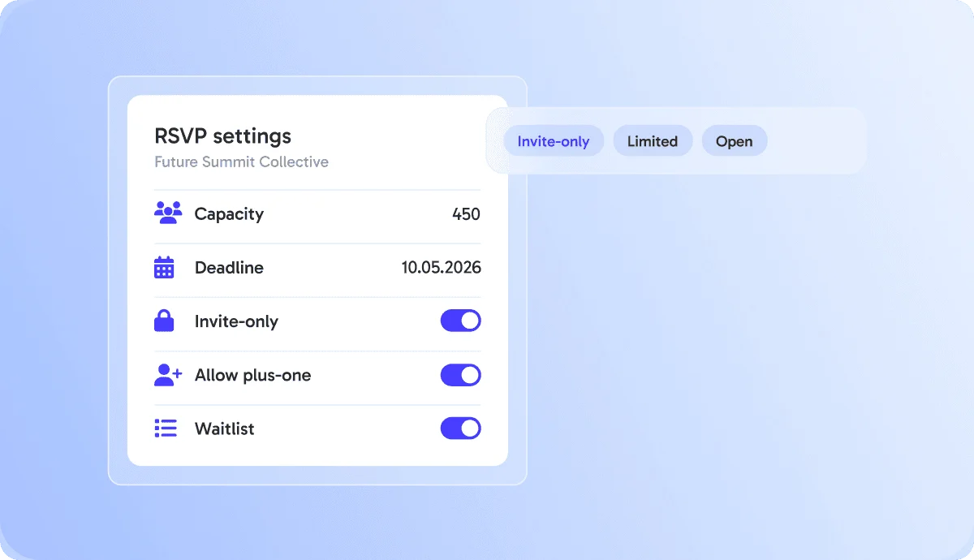Screen dimensions: 974x560
Task: Click the Invite-only row label
Action: click(236, 321)
